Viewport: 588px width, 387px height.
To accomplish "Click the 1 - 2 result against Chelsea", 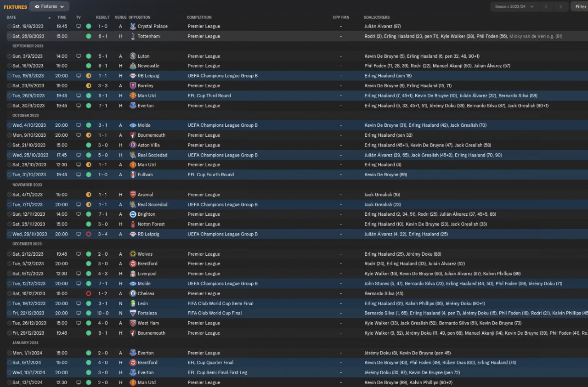I will click(102, 293).
